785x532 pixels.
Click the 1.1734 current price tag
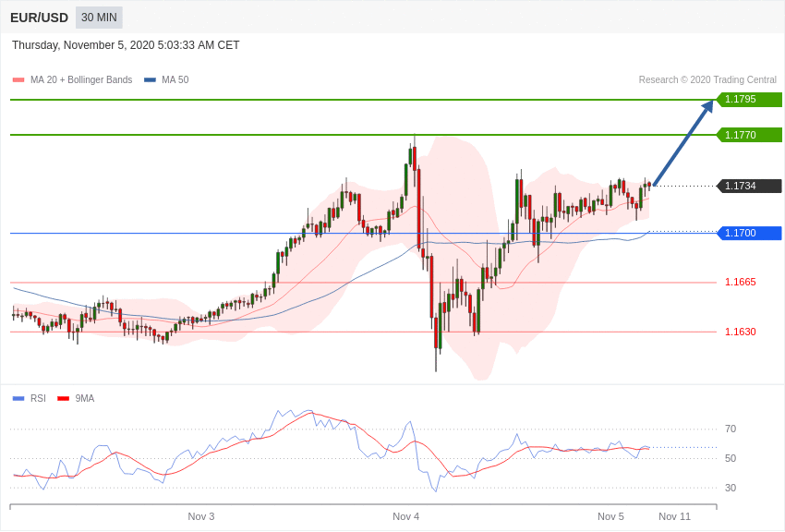[749, 186]
